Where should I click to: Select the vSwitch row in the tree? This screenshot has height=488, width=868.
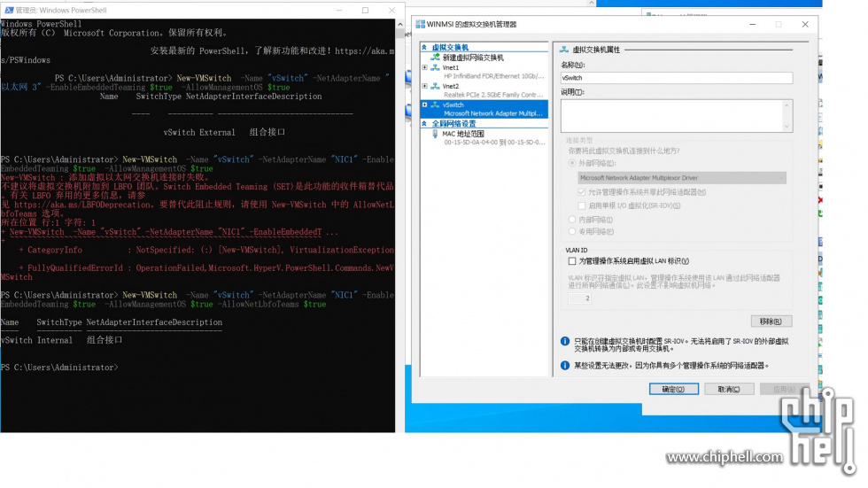pos(485,109)
